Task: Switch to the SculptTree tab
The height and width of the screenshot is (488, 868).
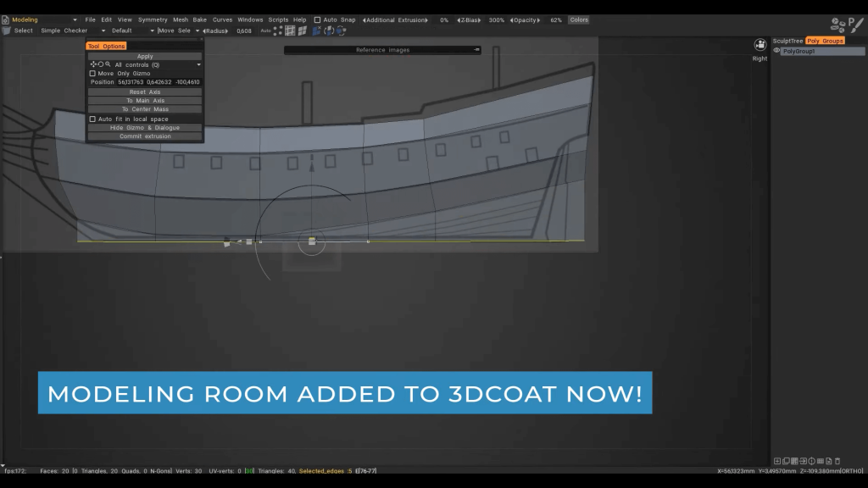Action: click(787, 41)
